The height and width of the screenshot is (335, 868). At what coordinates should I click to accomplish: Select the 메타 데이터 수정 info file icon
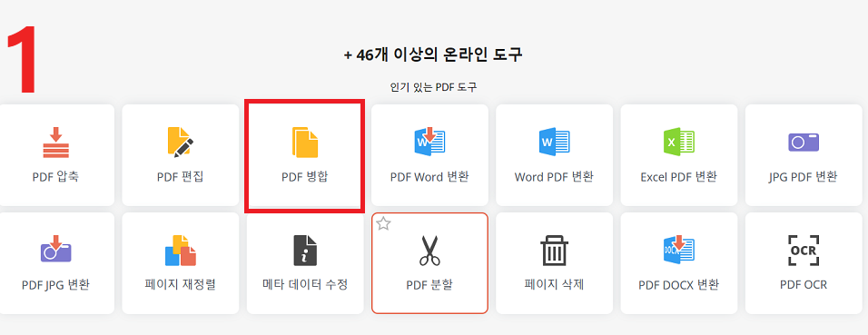(x=305, y=251)
